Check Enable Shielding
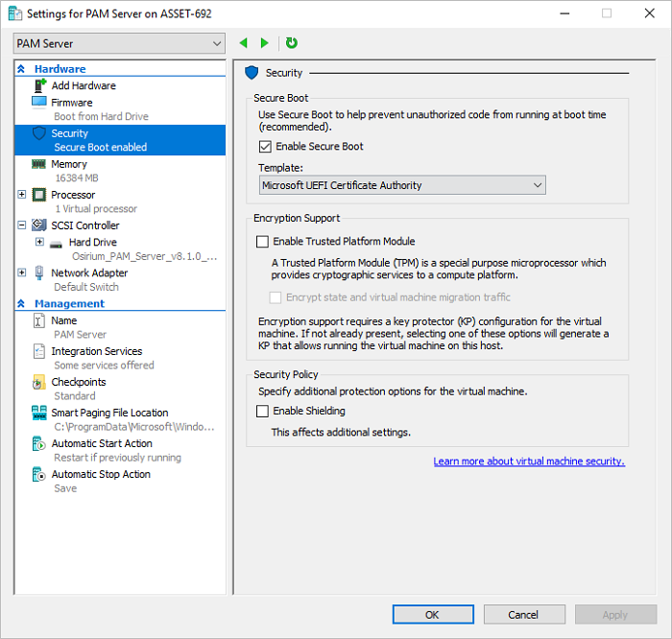 click(x=262, y=412)
